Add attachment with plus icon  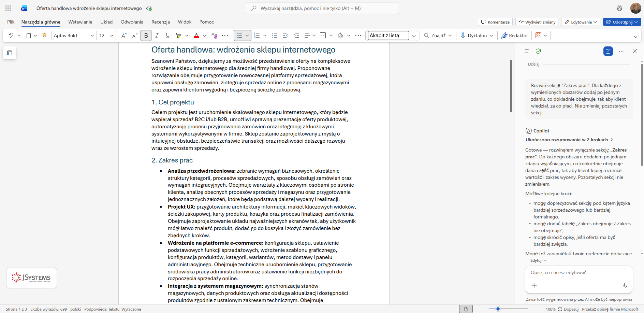(534, 285)
